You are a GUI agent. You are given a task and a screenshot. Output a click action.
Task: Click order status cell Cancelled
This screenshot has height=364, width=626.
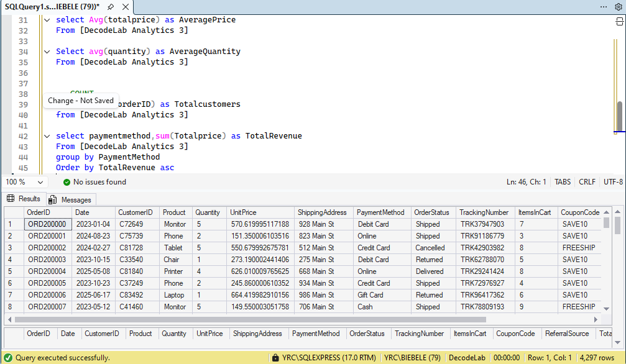tap(433, 248)
